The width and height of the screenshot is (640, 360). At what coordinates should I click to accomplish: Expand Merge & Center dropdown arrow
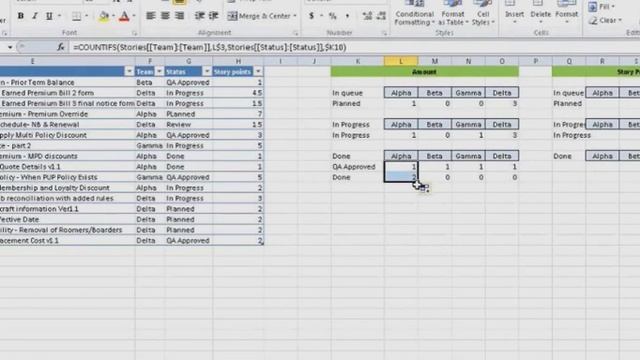tap(295, 16)
